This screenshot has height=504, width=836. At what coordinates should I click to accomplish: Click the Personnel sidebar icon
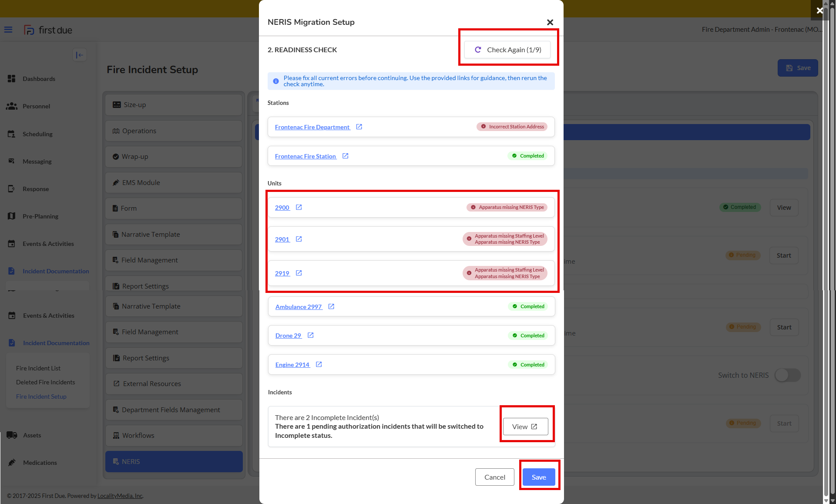12,106
